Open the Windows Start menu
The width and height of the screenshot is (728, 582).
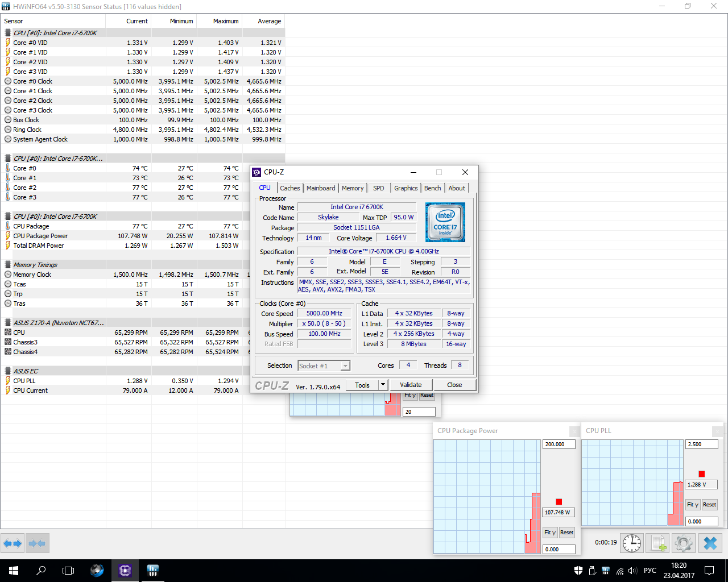click(x=14, y=571)
